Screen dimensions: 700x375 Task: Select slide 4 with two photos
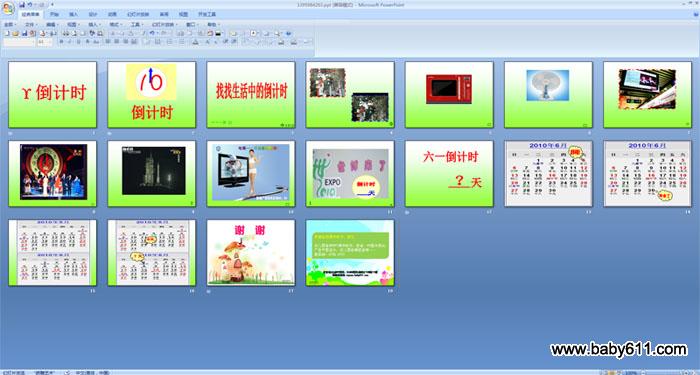pos(350,95)
